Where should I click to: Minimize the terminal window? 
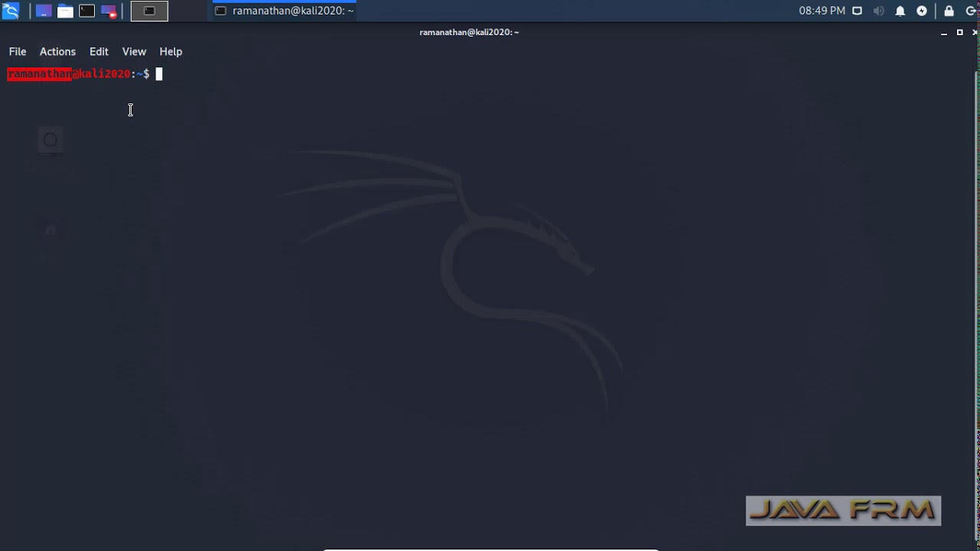tap(944, 32)
